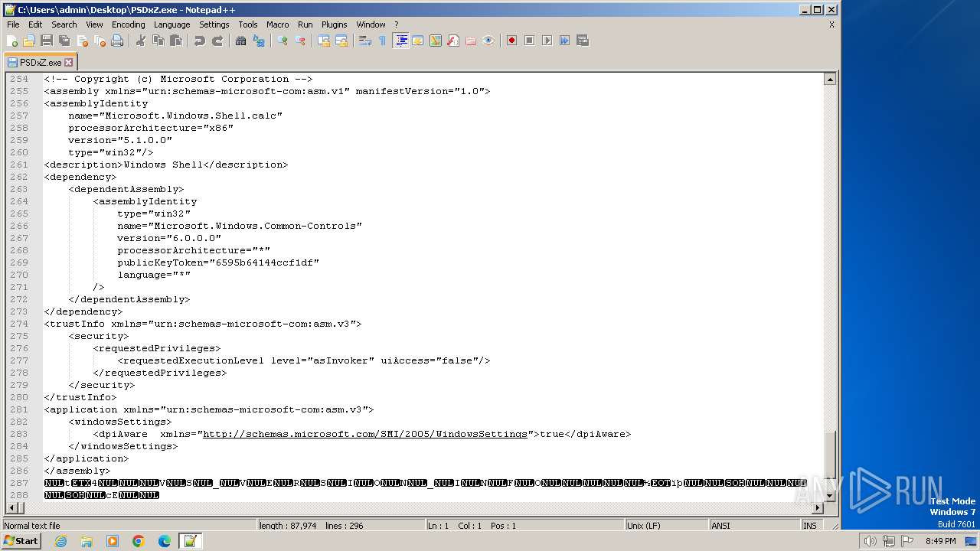Click the Paste toolbar icon
This screenshot has height=551, width=980.
pos(176,41)
